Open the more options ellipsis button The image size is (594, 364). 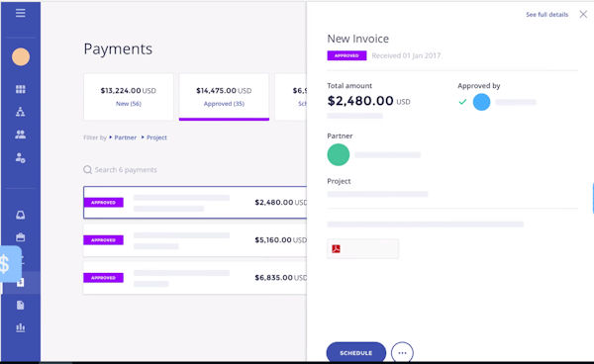tap(402, 353)
